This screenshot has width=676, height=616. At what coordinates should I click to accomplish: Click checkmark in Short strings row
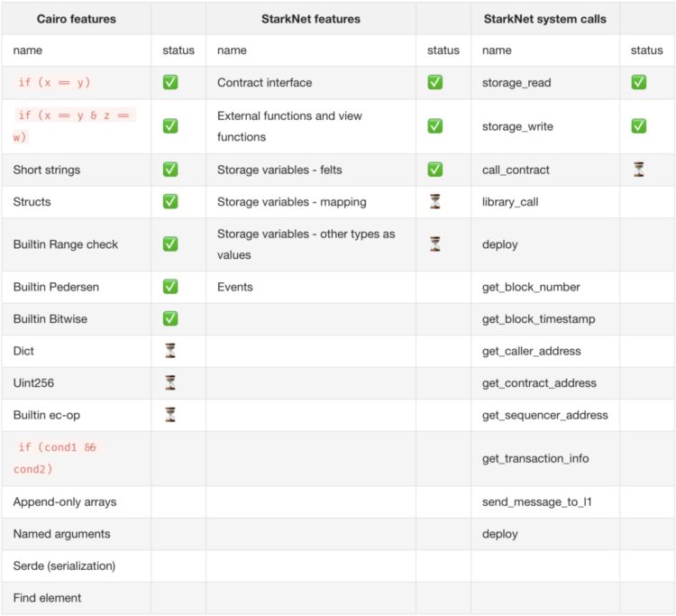170,170
